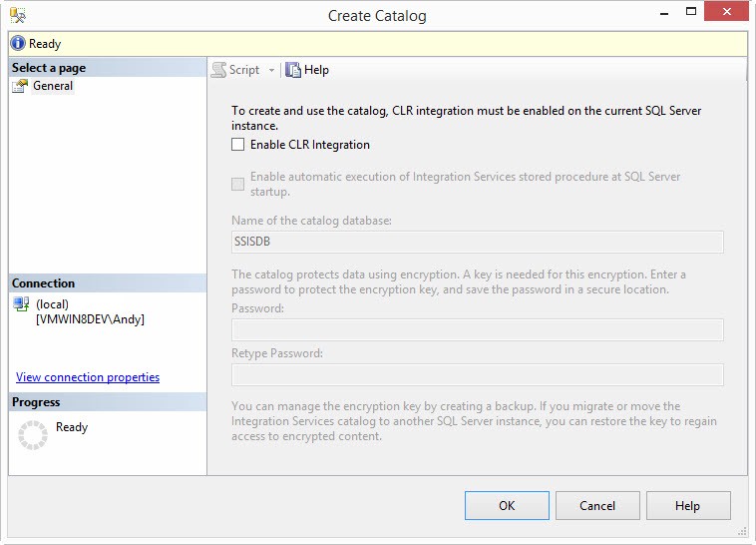Click the Help book icon in the toolbar

click(293, 70)
